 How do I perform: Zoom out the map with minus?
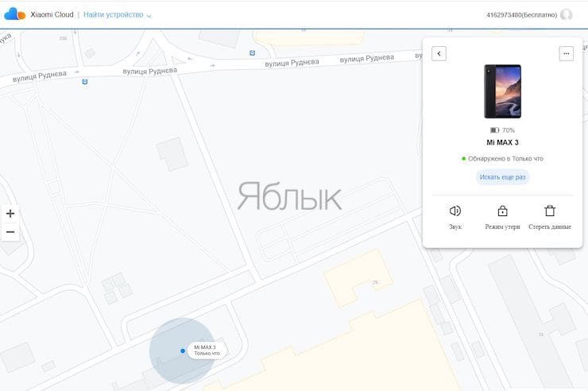point(10,232)
